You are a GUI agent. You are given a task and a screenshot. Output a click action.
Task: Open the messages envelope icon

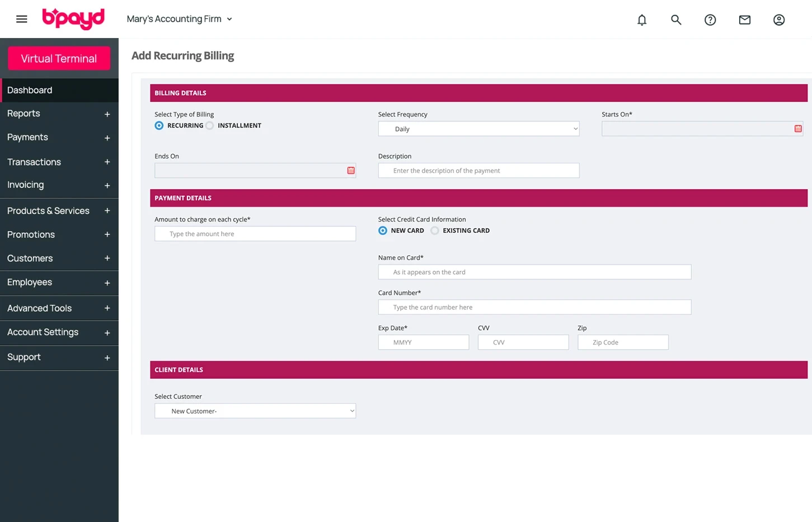[x=745, y=20]
